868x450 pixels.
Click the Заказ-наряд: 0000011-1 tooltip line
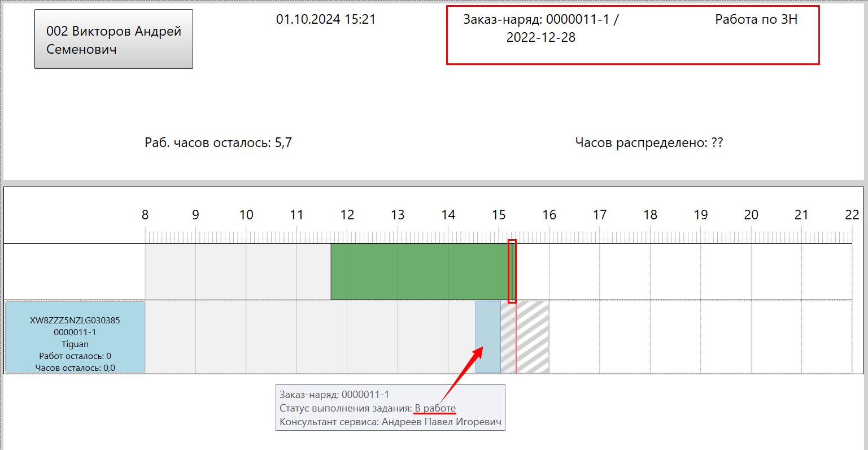[x=334, y=395]
